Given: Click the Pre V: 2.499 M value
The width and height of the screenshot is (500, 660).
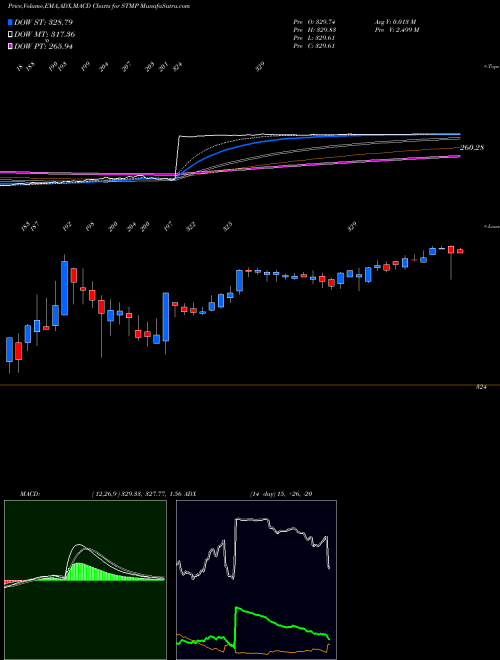Looking at the screenshot, I should click(x=396, y=30).
